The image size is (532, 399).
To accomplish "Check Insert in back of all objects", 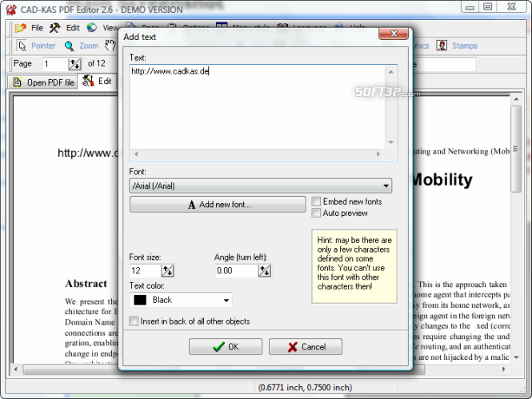I will pos(134,321).
